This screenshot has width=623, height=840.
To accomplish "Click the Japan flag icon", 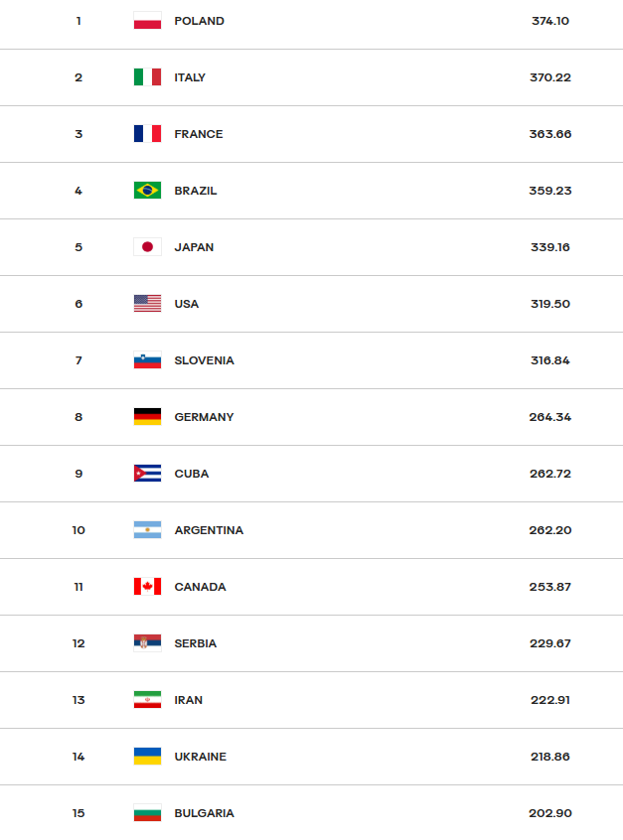I will pyautogui.click(x=147, y=247).
